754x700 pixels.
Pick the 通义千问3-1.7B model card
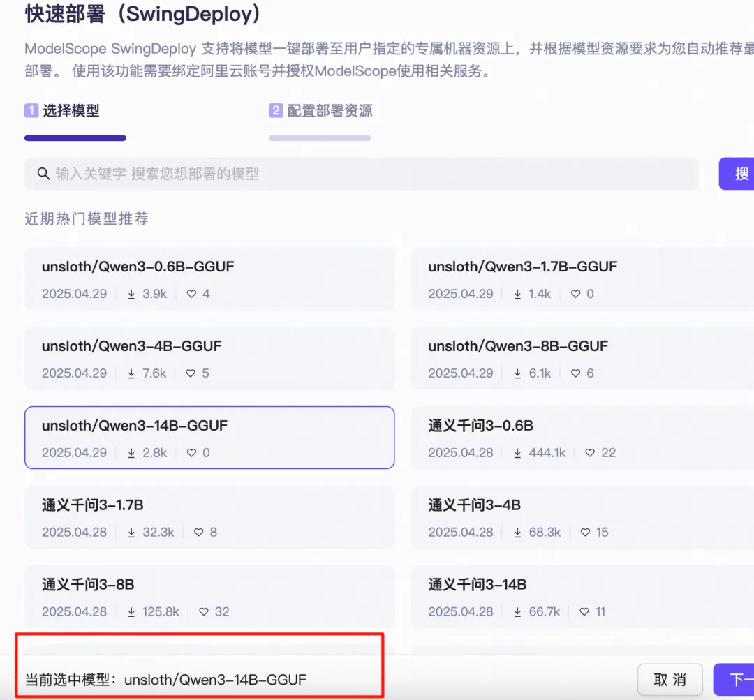tap(209, 517)
